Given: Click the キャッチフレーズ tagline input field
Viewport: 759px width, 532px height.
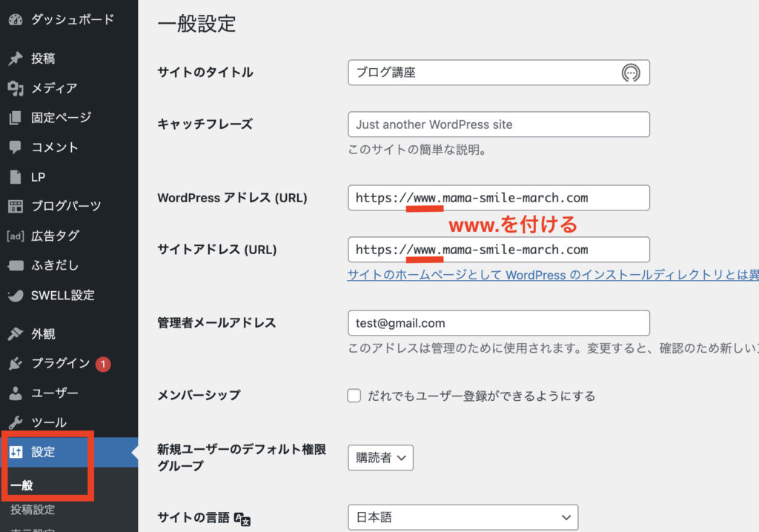Looking at the screenshot, I should [498, 124].
